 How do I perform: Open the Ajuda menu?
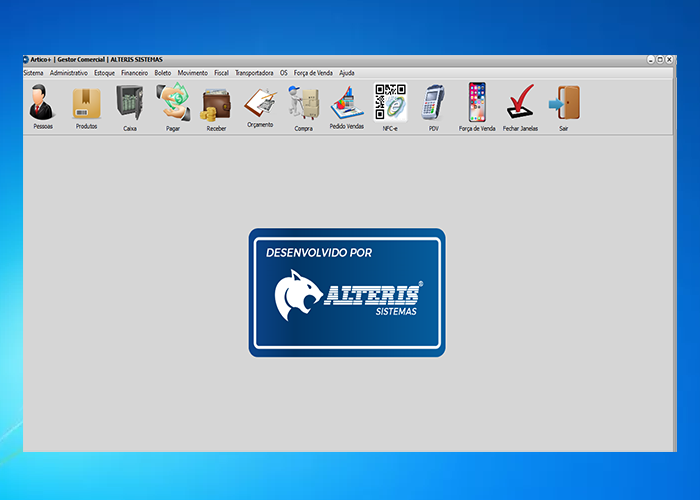pos(347,73)
